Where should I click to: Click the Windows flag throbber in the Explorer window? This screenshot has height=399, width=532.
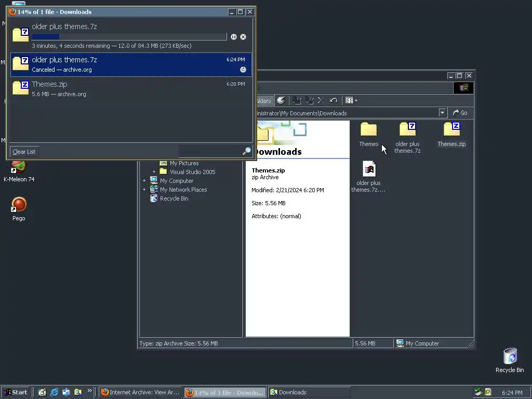click(x=463, y=88)
